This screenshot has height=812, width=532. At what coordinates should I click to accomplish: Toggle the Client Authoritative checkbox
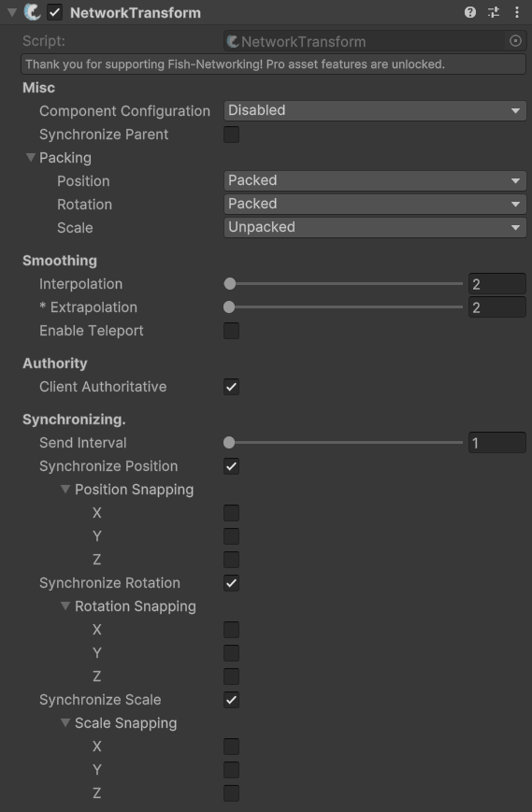232,387
